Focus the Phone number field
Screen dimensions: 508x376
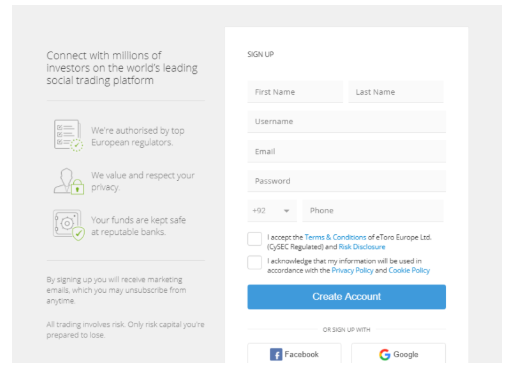click(x=373, y=211)
